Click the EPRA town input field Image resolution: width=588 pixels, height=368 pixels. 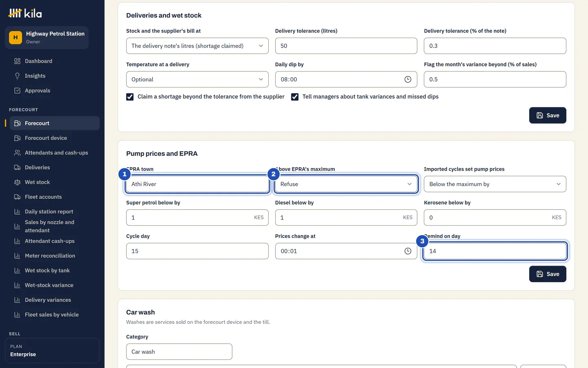pos(197,184)
